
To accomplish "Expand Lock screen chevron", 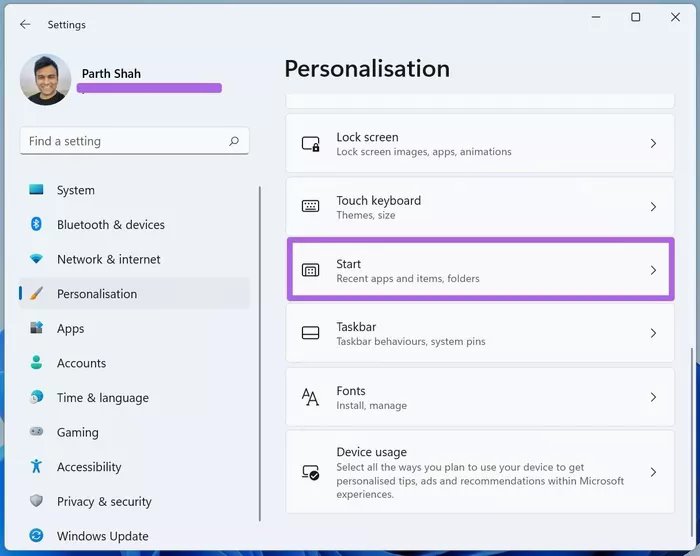I will pos(653,143).
